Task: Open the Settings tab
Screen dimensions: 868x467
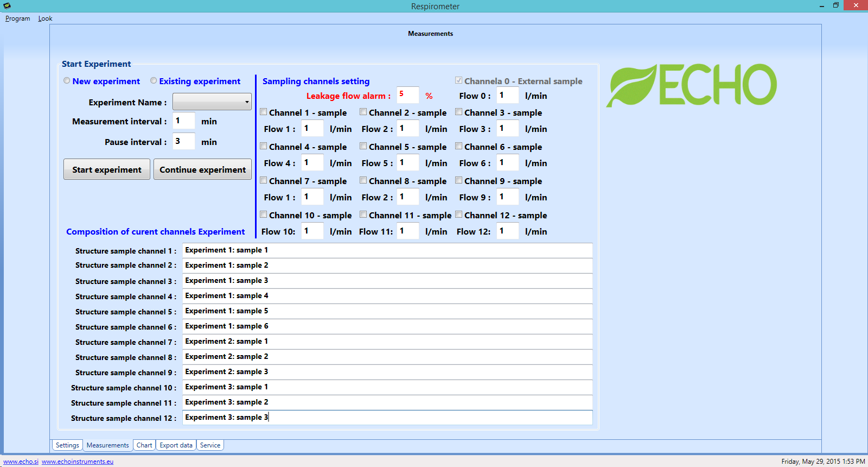Action: [x=67, y=445]
